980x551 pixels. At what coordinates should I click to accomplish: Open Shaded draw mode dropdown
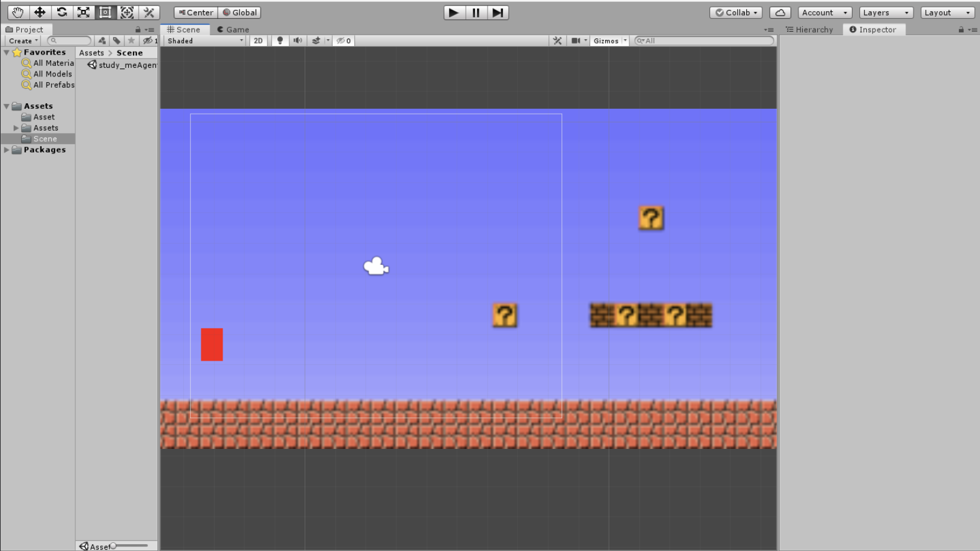[x=205, y=40]
